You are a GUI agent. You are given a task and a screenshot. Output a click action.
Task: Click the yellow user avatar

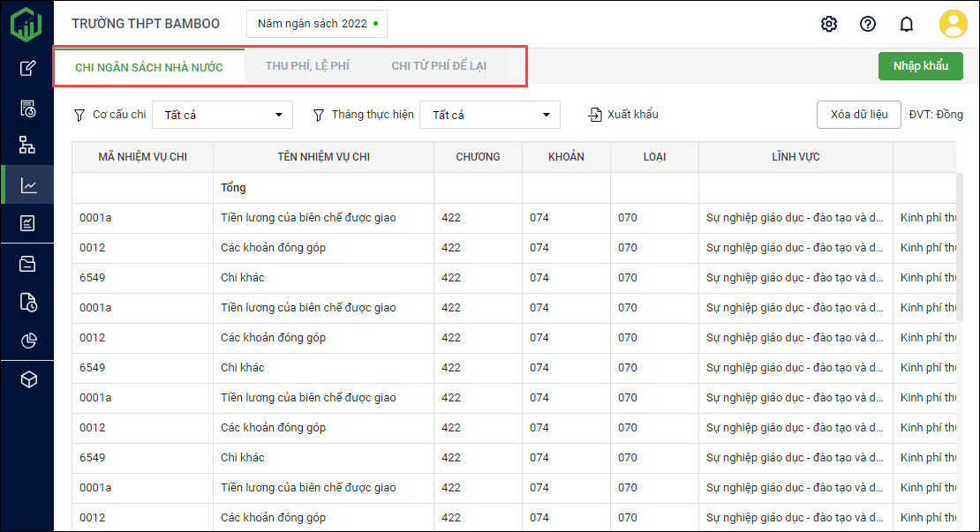pos(953,24)
